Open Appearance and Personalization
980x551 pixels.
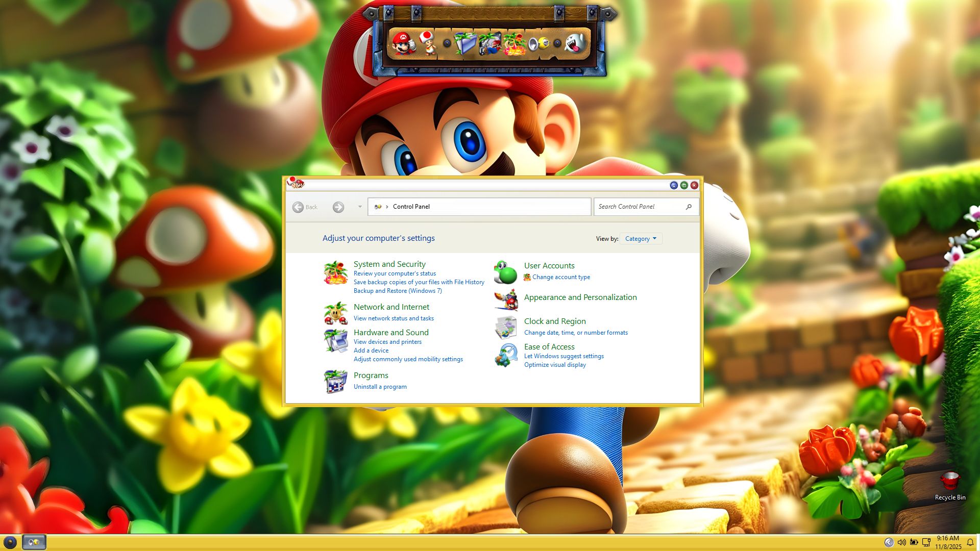[x=580, y=297]
